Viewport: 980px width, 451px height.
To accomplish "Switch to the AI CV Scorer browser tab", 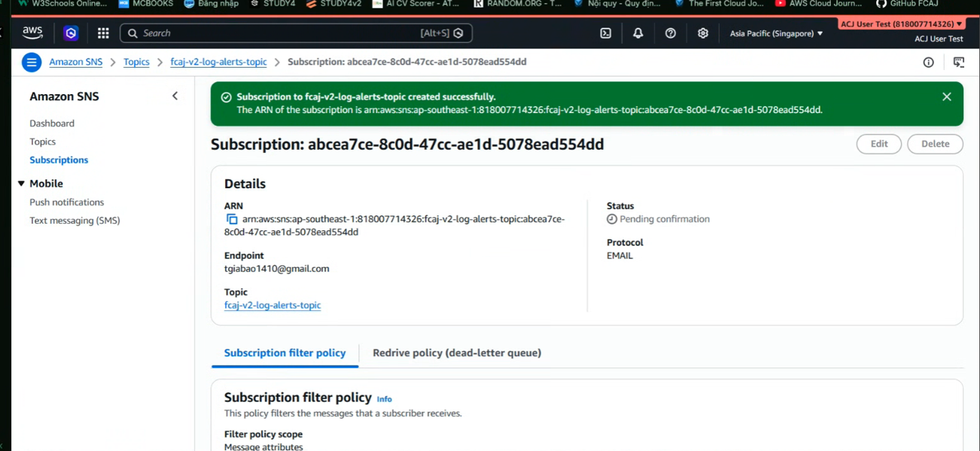I will point(415,4).
